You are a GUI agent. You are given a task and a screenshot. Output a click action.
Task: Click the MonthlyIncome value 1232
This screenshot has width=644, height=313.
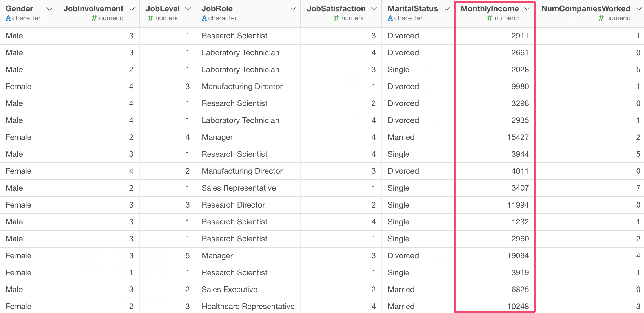coord(520,222)
